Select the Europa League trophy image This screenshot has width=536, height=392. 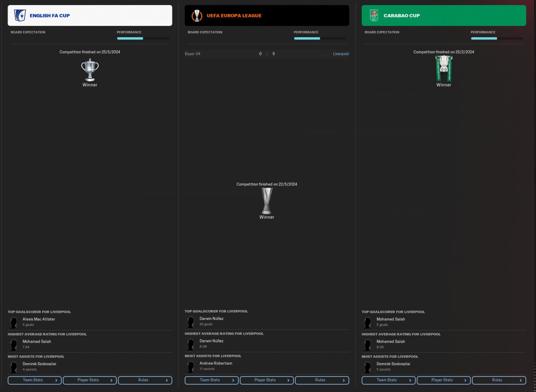click(x=267, y=201)
